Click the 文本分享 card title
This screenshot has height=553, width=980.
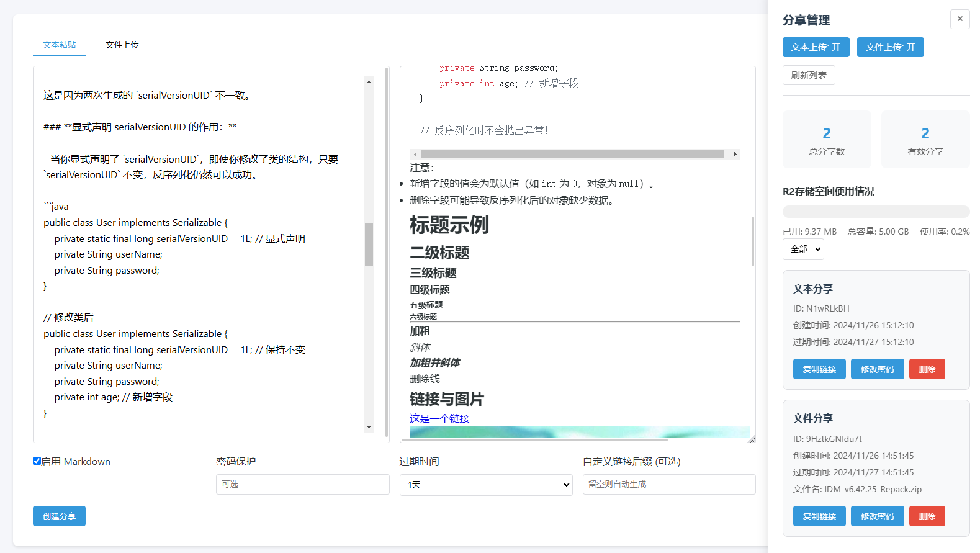click(x=813, y=289)
